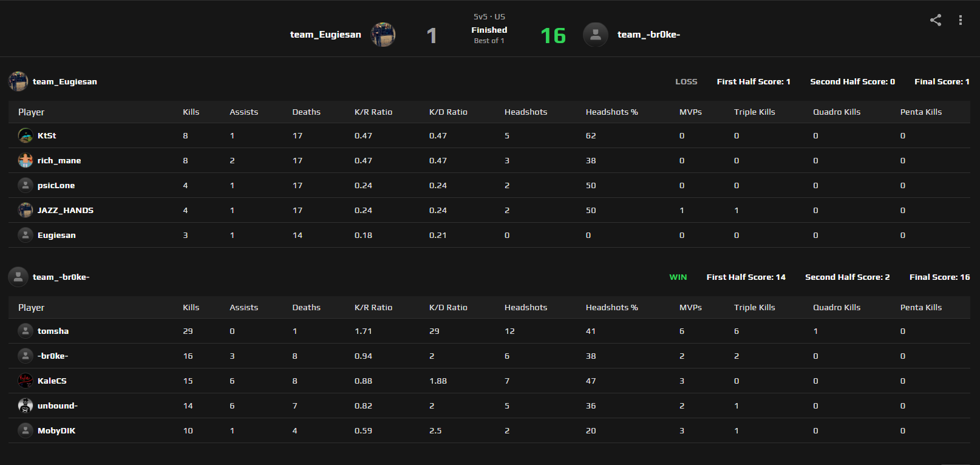Click K/R Ratio header in team_Eugiesan table
The width and height of the screenshot is (980, 465).
click(x=373, y=112)
